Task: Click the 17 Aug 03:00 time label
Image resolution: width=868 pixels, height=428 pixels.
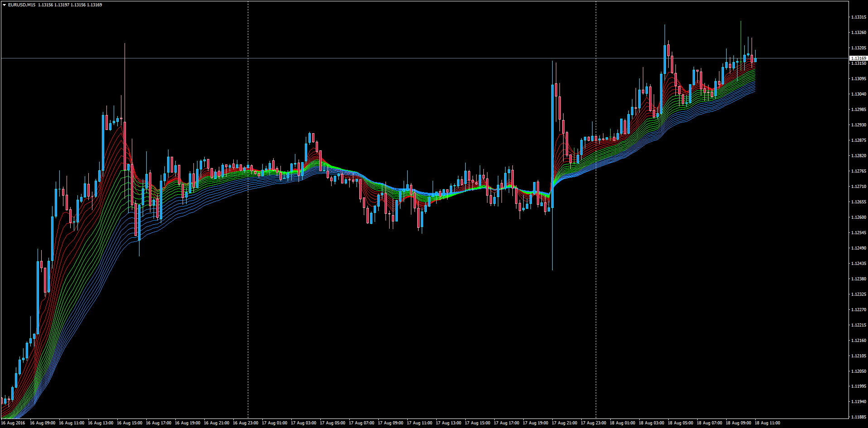Action: point(304,423)
